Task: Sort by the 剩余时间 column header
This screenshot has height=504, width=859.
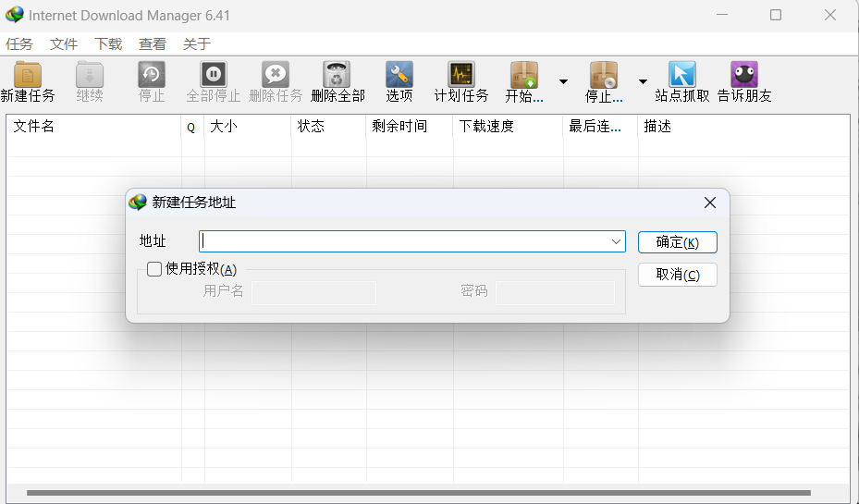Action: tap(410, 127)
